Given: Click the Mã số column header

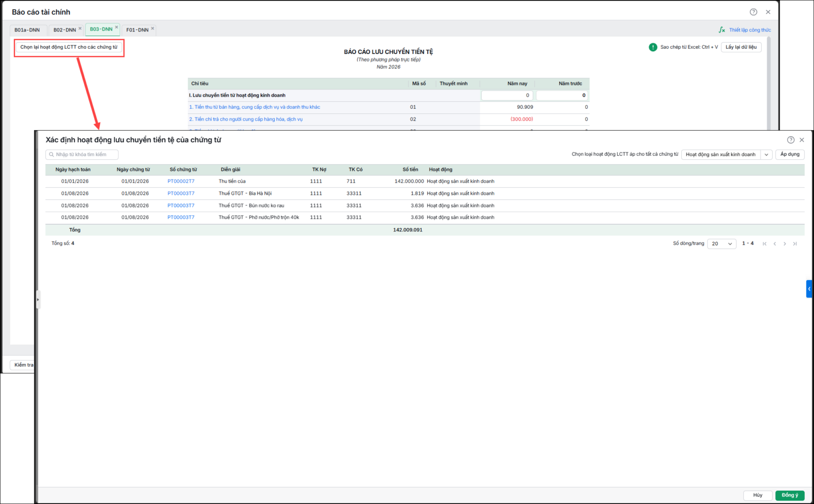Looking at the screenshot, I should tap(419, 84).
